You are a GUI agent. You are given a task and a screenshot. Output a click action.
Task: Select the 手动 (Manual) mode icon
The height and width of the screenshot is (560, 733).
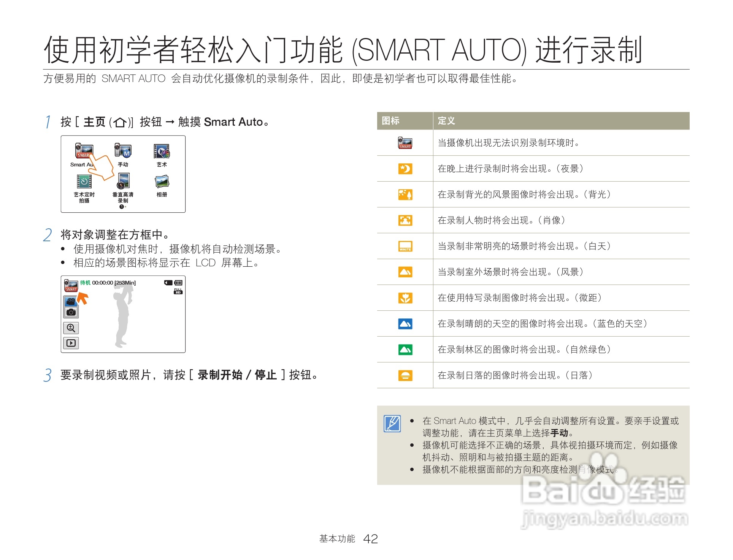[123, 151]
